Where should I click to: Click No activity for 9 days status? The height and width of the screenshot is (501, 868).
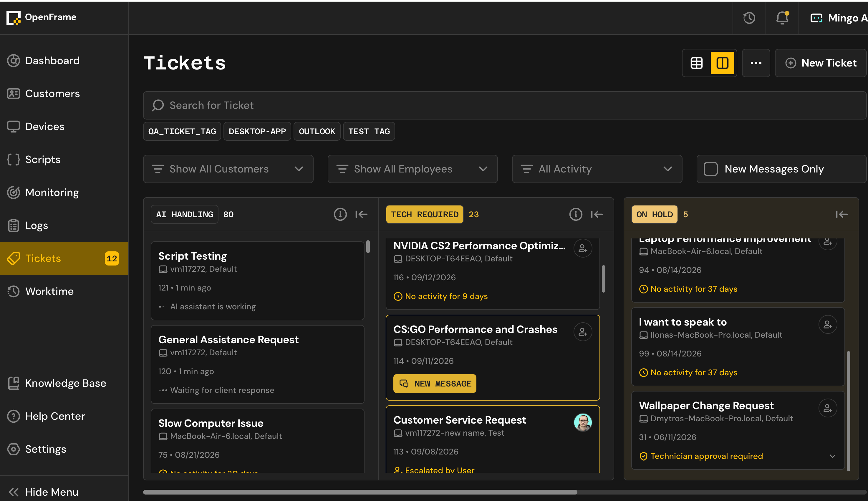440,296
